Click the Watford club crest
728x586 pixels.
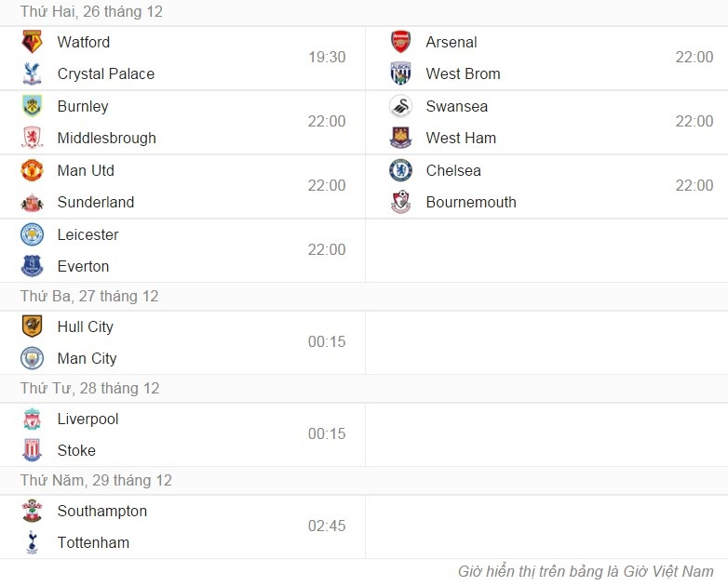point(32,42)
